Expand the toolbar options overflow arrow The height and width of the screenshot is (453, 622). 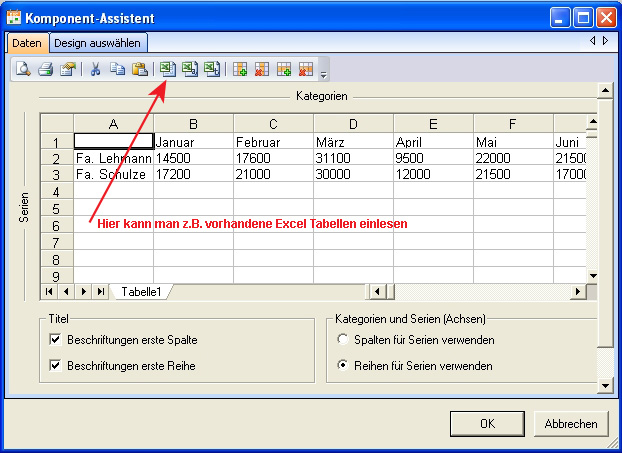click(x=324, y=72)
